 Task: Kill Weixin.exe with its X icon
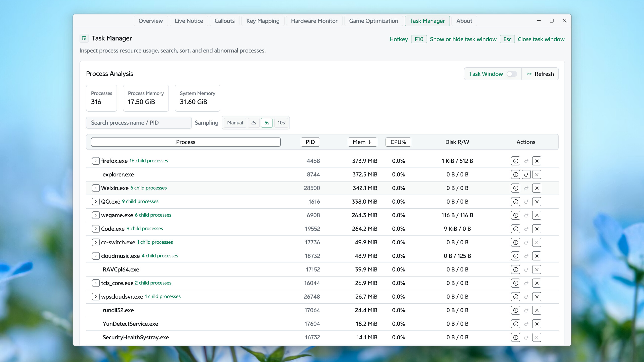(x=537, y=188)
